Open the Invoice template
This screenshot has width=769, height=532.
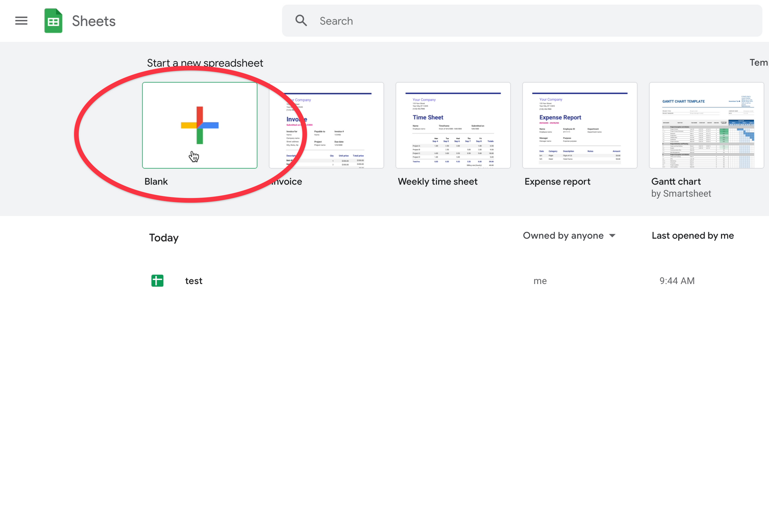pos(326,125)
